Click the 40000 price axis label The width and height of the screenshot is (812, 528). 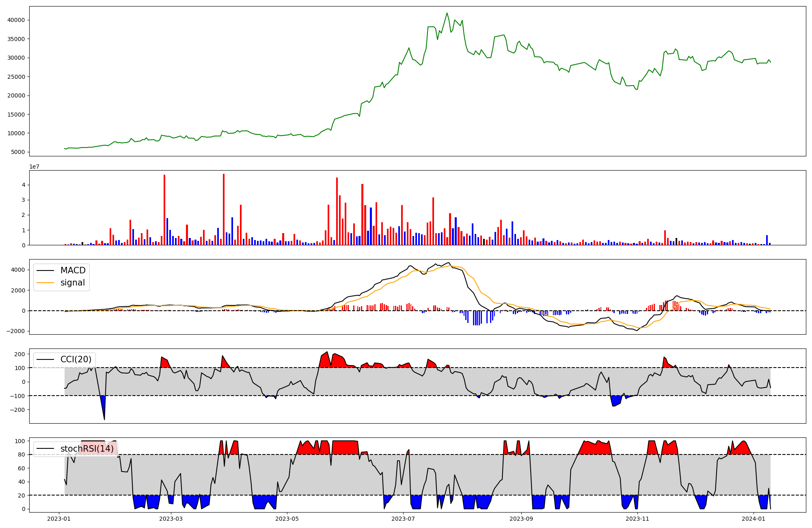16,20
